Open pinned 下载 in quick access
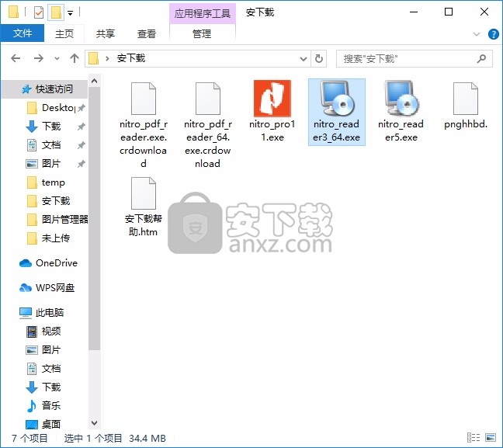Image resolution: width=503 pixels, height=448 pixels. (x=43, y=126)
